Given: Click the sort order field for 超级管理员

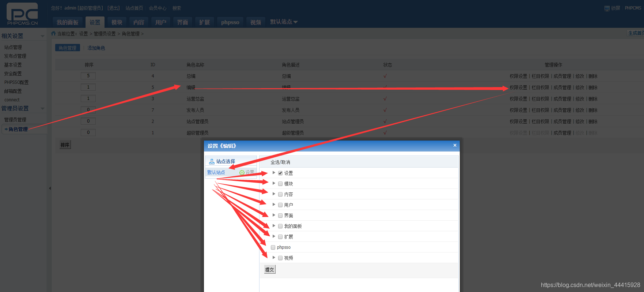Looking at the screenshot, I should 88,132.
